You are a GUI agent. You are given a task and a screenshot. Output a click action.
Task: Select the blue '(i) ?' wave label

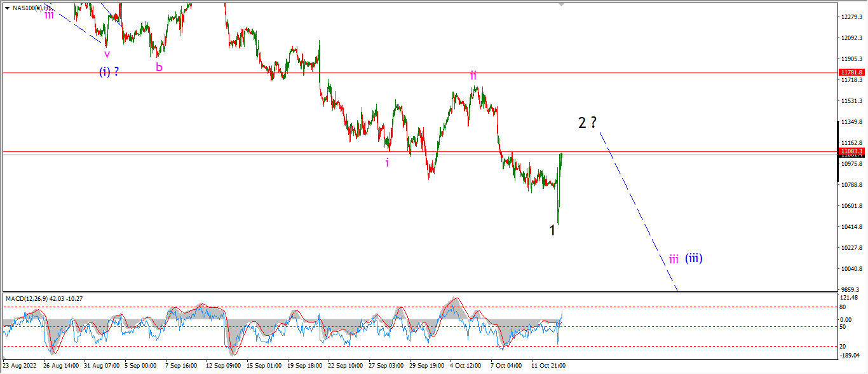click(x=109, y=71)
